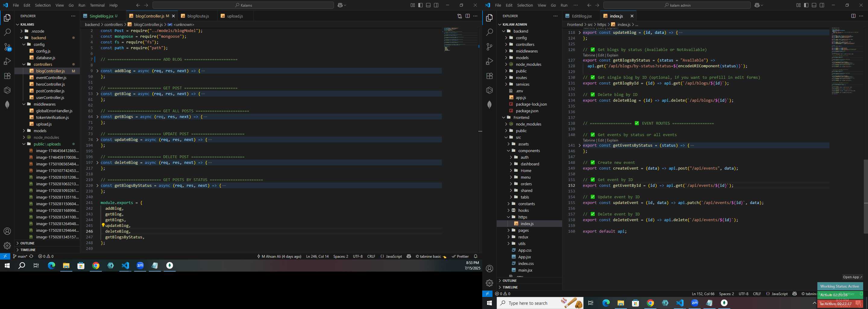Click Explain code lens above getBlogsByStatus
Image resolution: width=868 pixels, height=309 pixels.
click(x=613, y=55)
